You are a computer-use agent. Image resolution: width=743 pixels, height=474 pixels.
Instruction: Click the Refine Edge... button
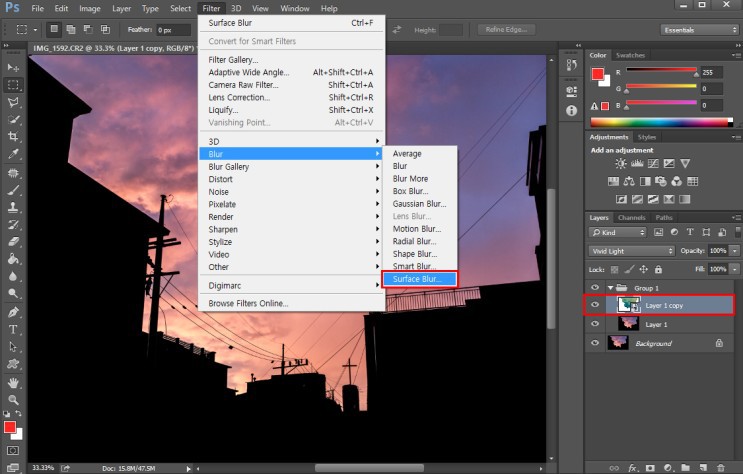[x=507, y=30]
